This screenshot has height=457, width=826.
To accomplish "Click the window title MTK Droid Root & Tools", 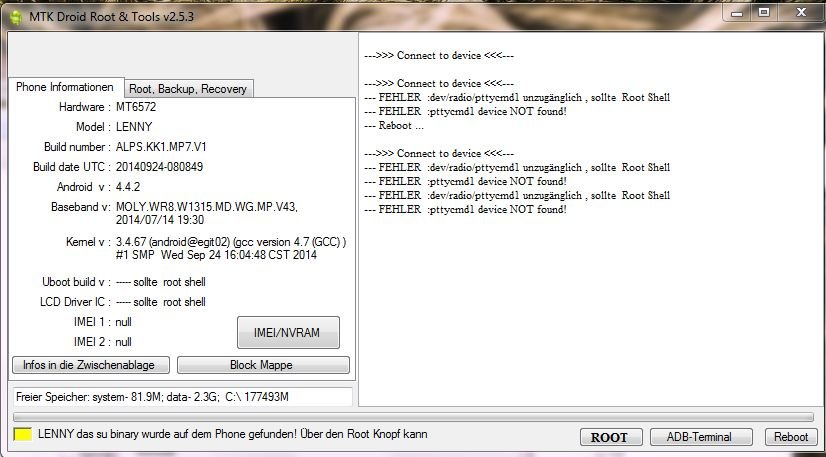I will [112, 17].
